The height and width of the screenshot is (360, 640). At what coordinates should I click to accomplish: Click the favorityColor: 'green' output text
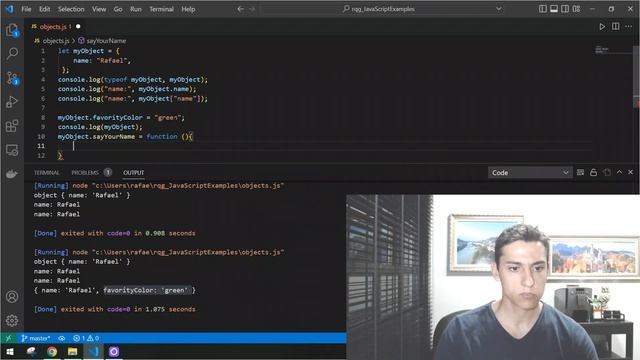click(x=146, y=290)
